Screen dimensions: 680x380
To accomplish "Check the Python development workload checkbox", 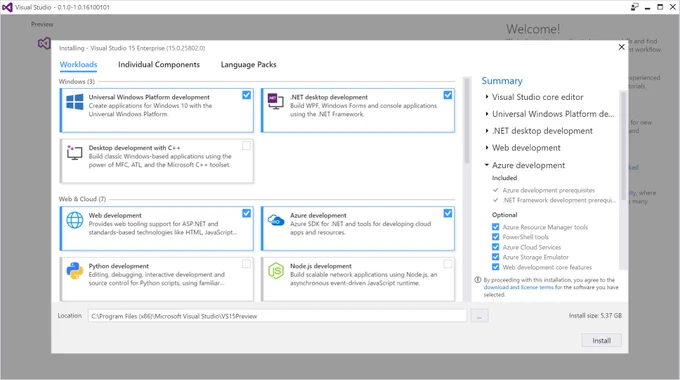I will click(x=246, y=264).
